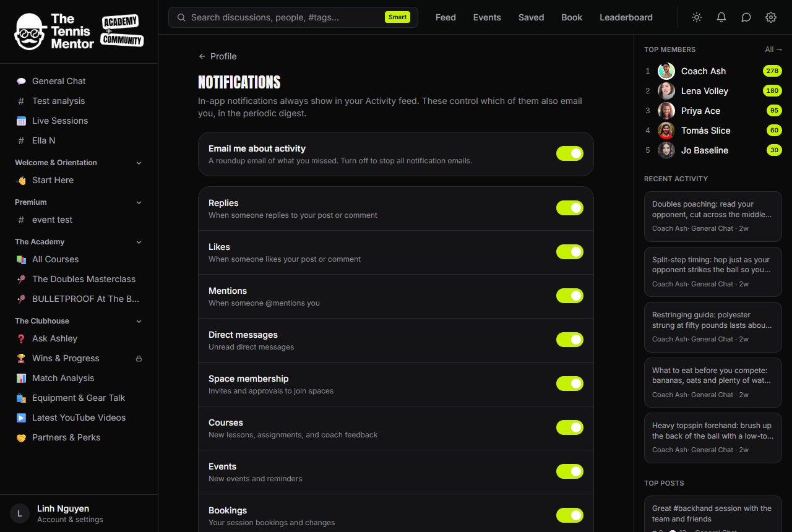Open Test analysis hash icon

pyautogui.click(x=21, y=101)
